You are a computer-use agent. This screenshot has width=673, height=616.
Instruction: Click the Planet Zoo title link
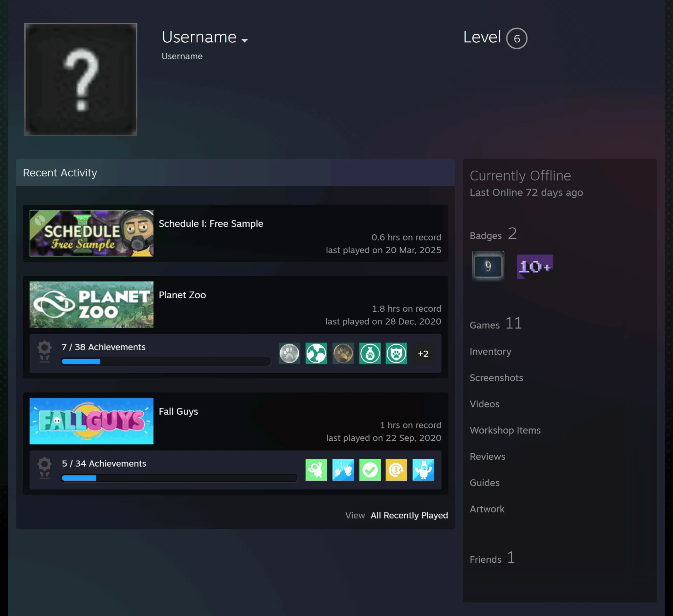pyautogui.click(x=182, y=295)
